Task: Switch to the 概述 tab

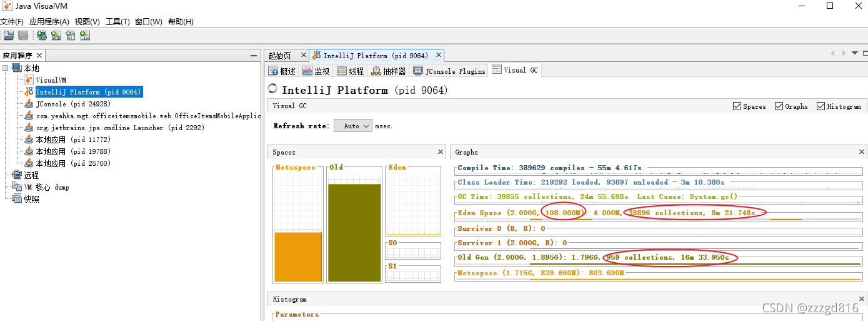Action: click(x=282, y=71)
